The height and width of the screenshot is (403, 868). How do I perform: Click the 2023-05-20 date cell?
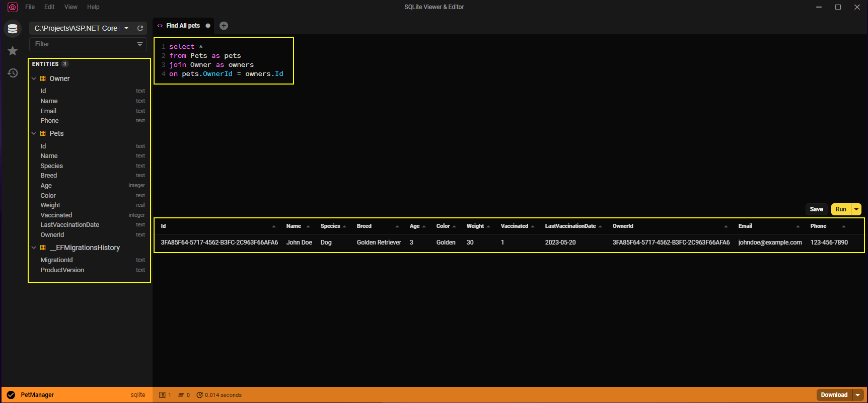560,243
